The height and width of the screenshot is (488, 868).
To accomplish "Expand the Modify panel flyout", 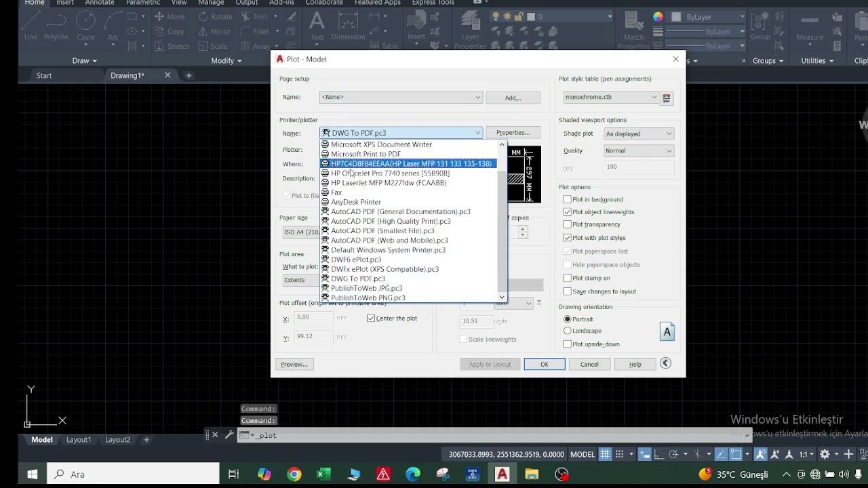I will [226, 61].
